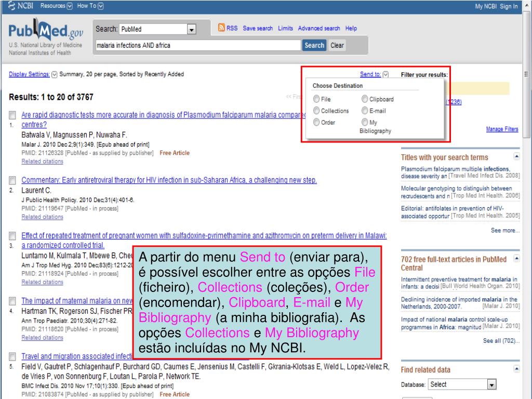Screen dimensions: 532x399
Task: Click Free Article label for Field result
Action: (x=175, y=394)
